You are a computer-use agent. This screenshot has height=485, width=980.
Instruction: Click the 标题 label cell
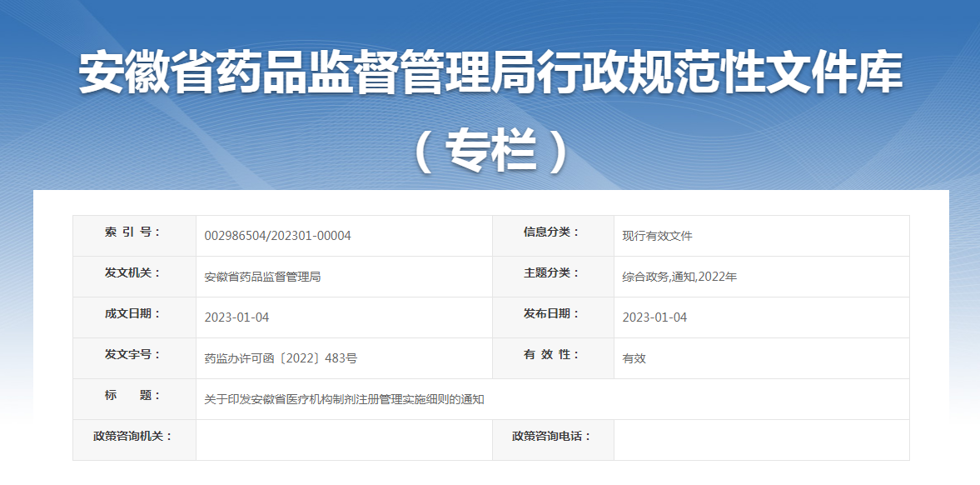[x=134, y=398]
